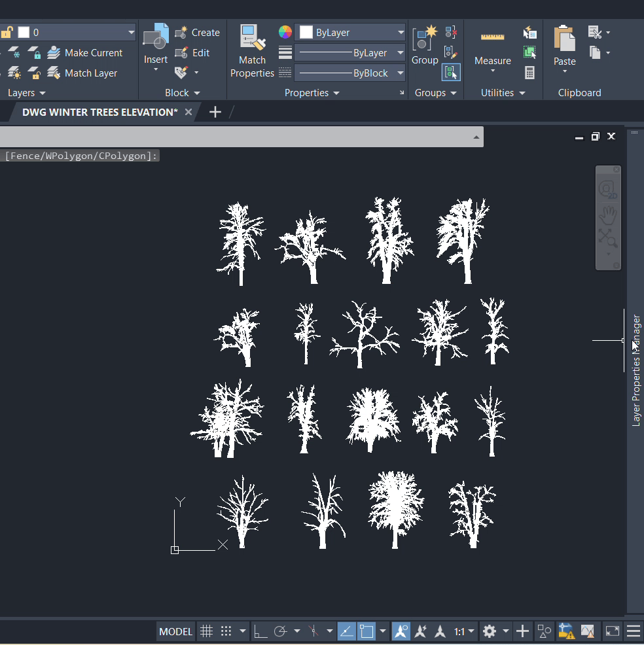Click the MODEL space button
The width and height of the screenshot is (644, 645).
tap(176, 631)
